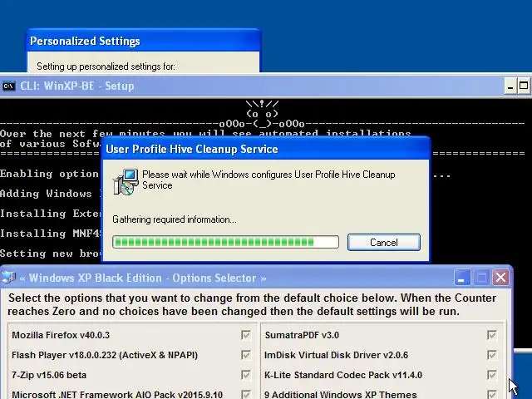Screen dimensions: 532x399
Task: Click the 7-Zip v15.06 beta label
Action: point(49,375)
